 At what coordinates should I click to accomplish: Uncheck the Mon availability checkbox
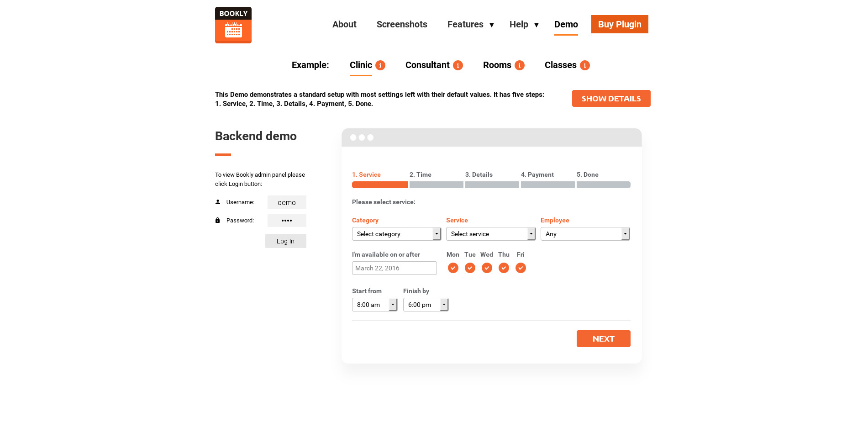453,268
